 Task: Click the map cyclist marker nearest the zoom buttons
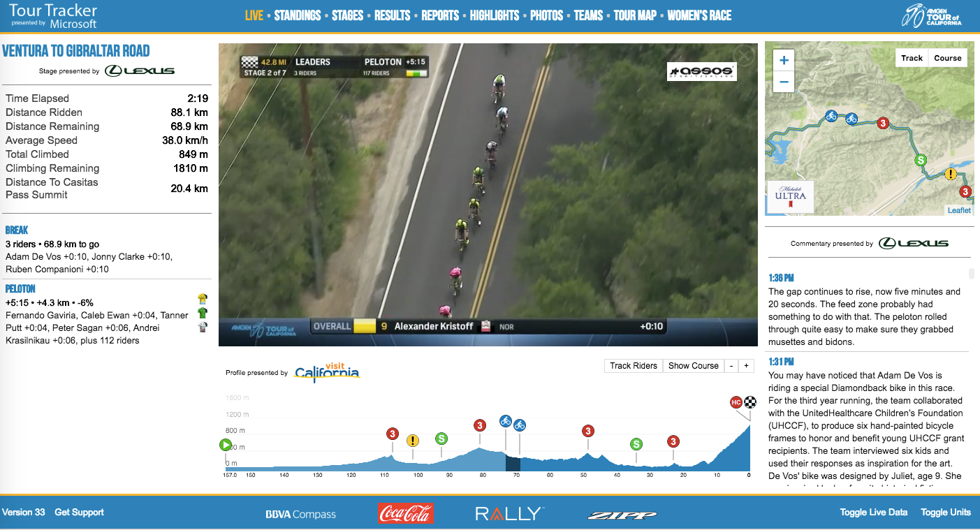pos(831,116)
